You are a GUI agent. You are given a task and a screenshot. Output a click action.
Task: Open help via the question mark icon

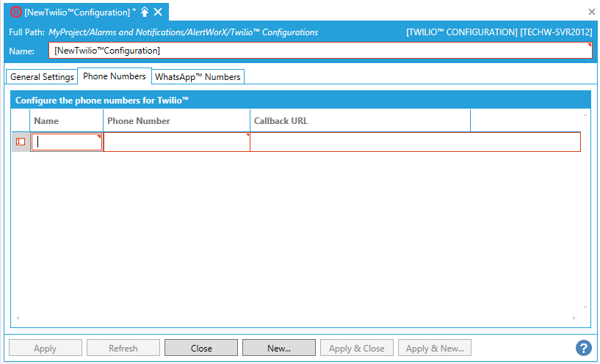pyautogui.click(x=583, y=348)
